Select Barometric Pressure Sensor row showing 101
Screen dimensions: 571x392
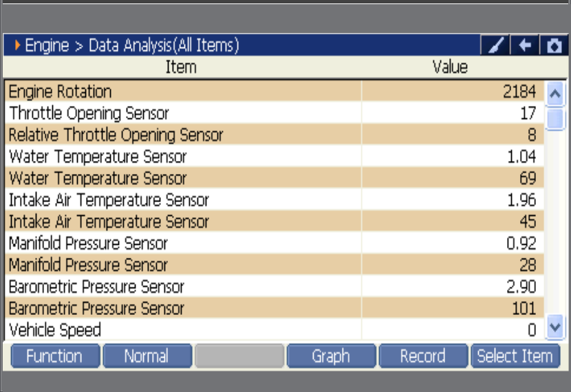pos(274,308)
